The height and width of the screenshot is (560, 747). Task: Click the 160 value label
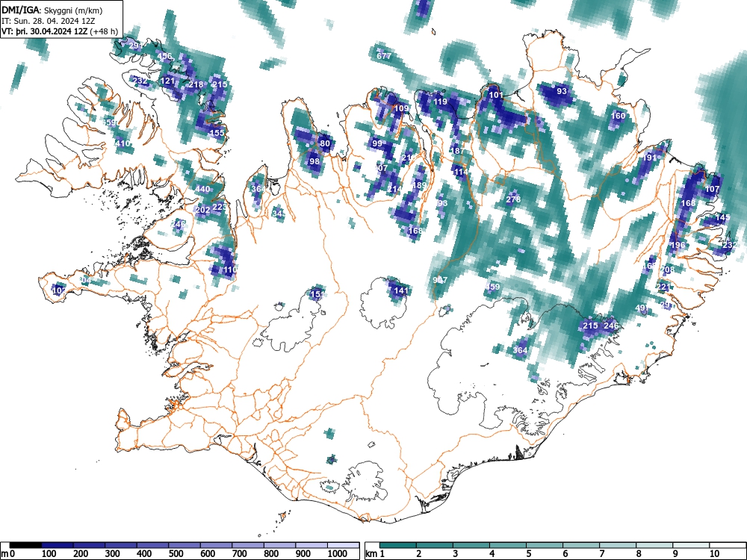click(618, 116)
